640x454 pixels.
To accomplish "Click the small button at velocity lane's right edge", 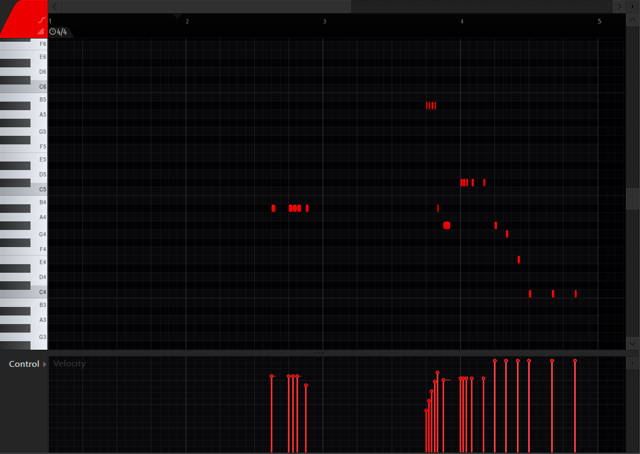I will (633, 363).
